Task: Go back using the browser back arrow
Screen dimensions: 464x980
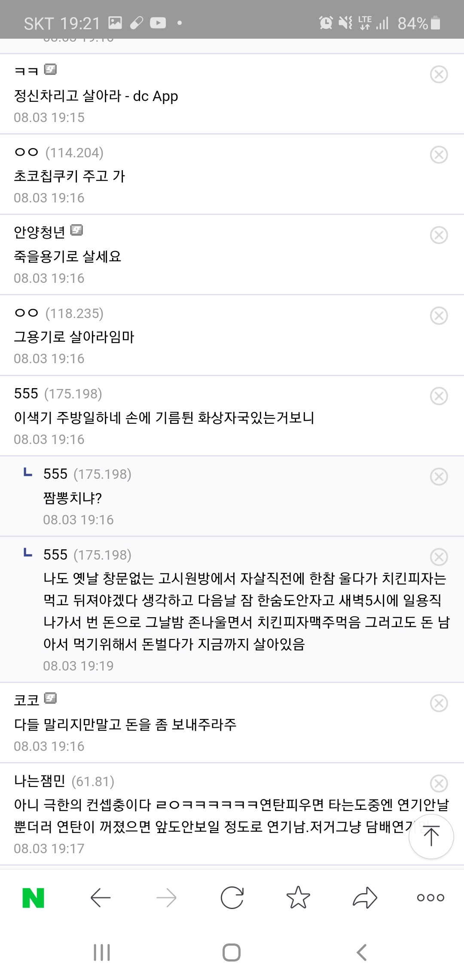Action: [101, 897]
